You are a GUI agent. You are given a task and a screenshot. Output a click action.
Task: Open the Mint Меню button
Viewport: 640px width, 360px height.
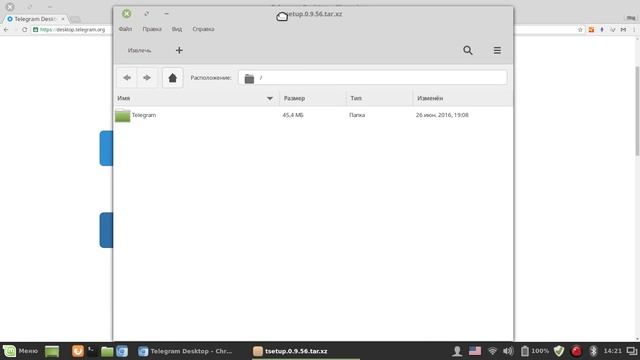21,351
